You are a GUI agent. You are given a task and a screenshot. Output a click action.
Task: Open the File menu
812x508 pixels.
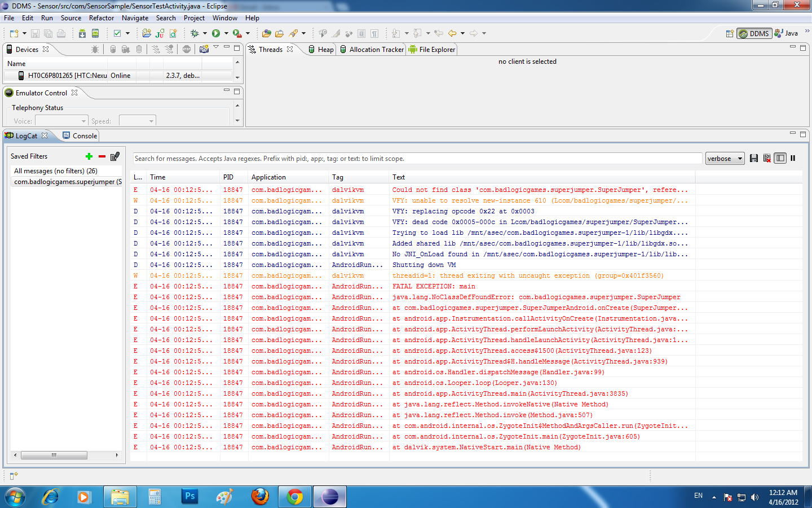(x=9, y=18)
